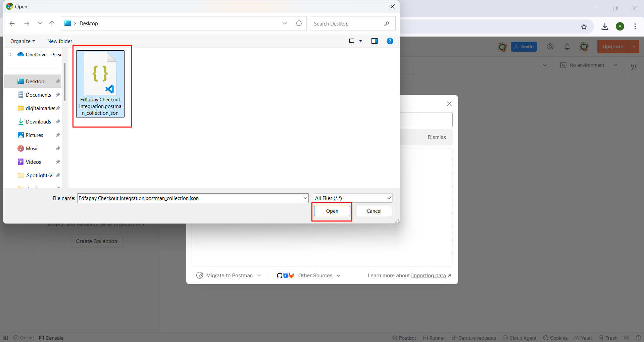Screen dimensions: 644x342
Task: Change the file view layout
Action: coord(352,41)
